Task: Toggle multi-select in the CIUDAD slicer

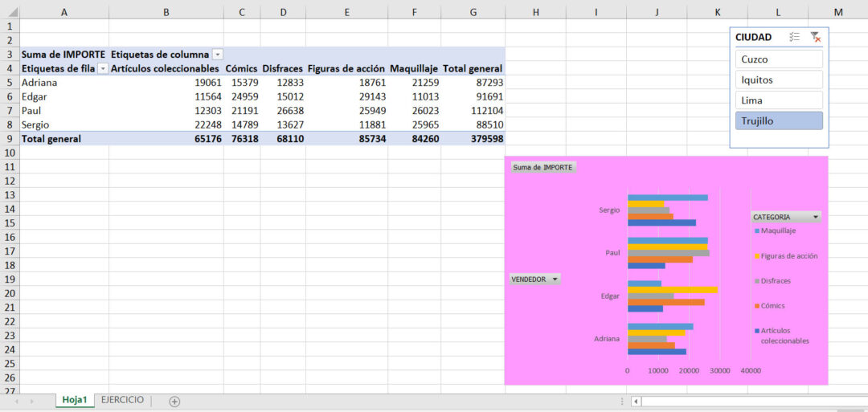Action: click(x=794, y=37)
